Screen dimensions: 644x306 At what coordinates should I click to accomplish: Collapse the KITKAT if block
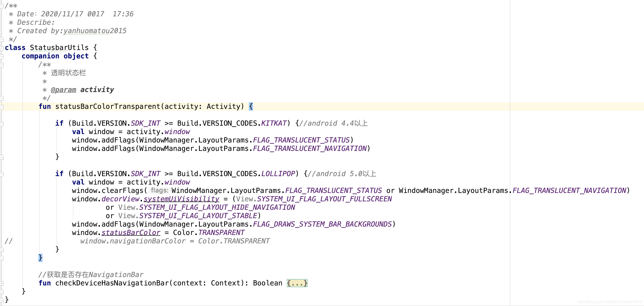point(1,124)
